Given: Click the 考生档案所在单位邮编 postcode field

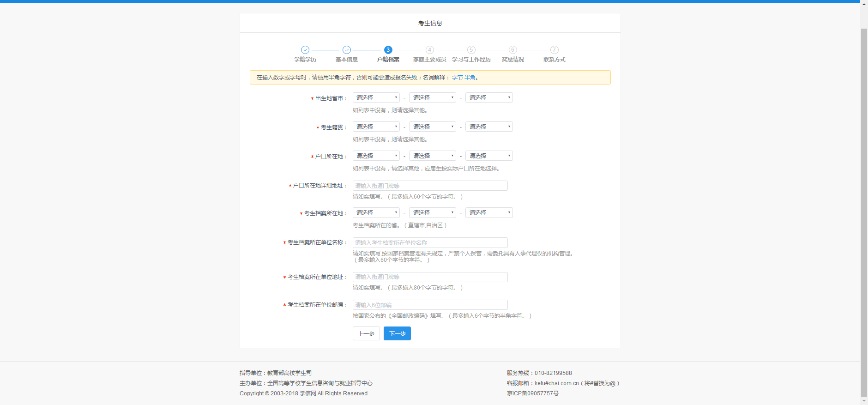Looking at the screenshot, I should 430,305.
